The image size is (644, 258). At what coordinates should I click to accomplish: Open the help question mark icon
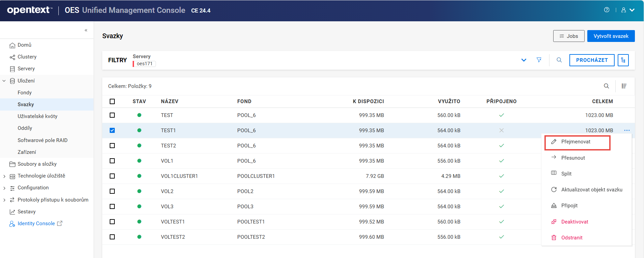point(607,10)
